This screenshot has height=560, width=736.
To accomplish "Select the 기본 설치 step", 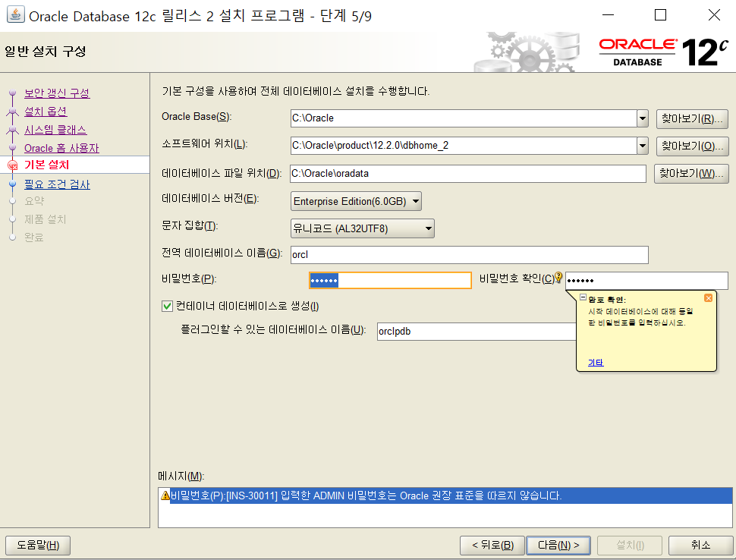I will pos(46,165).
